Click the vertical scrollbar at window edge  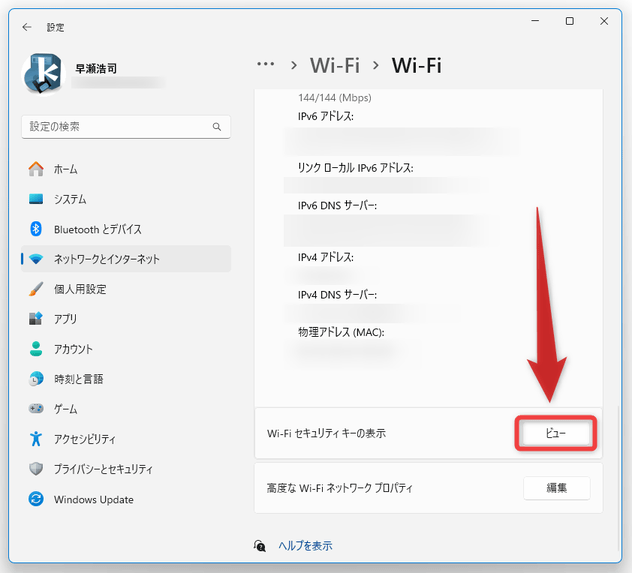coord(618,480)
